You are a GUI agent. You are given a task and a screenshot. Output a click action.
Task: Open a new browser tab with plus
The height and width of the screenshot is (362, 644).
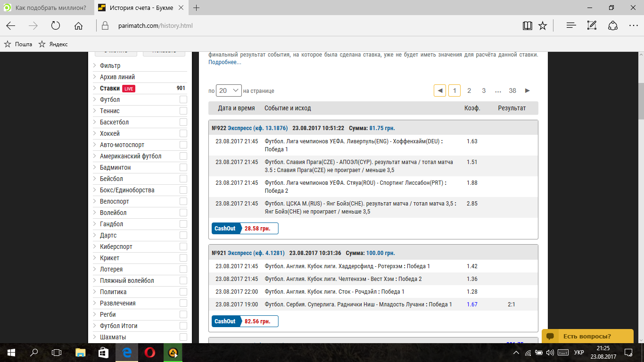point(197,8)
